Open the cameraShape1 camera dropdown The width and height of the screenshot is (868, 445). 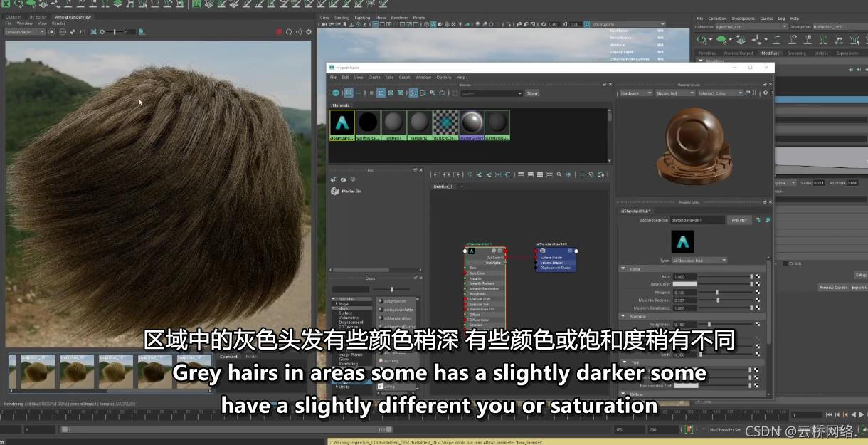coord(25,32)
